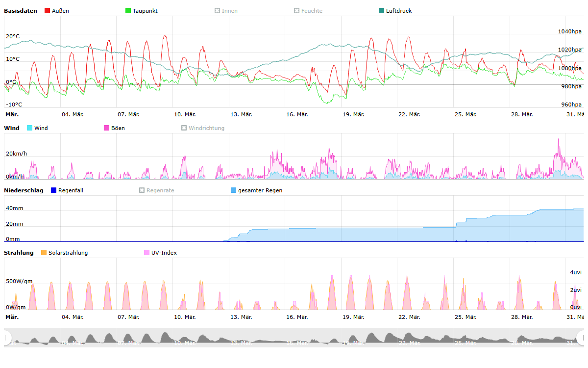Viewport: 588px width, 368px height.
Task: Click the dark blue Regenfall legend swatch
Action: [54, 190]
